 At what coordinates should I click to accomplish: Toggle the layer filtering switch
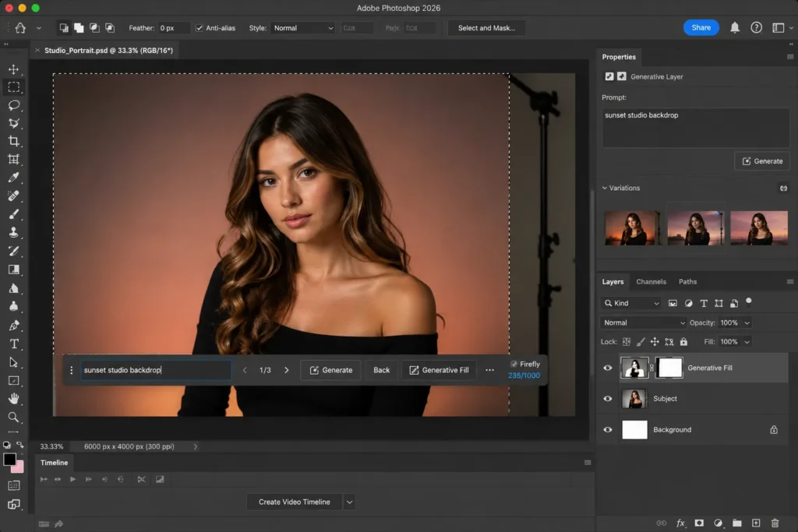[749, 301]
